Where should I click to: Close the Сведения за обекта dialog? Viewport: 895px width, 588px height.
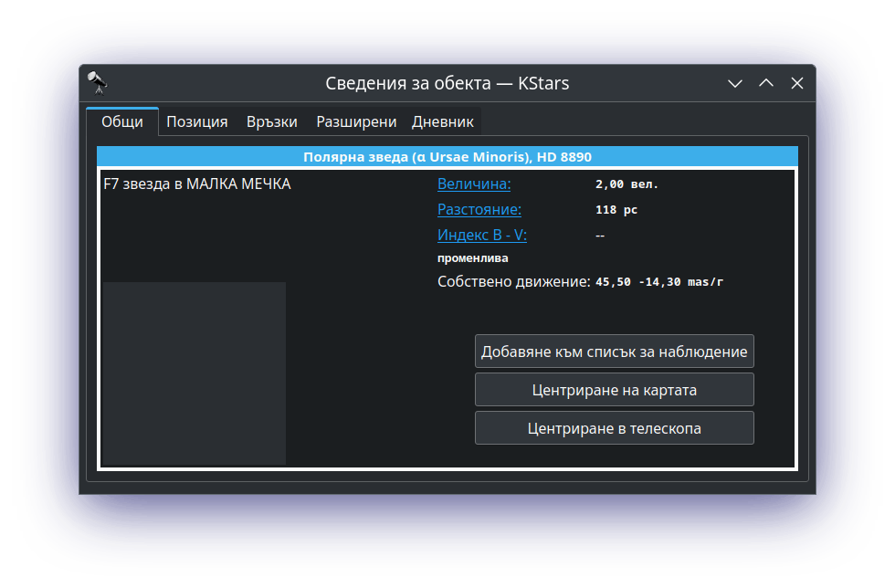(x=796, y=83)
